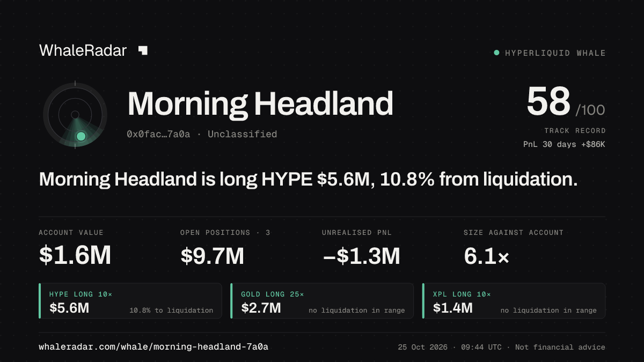The image size is (644, 362).
Task: Click the /100 score denominator
Action: pos(590,110)
